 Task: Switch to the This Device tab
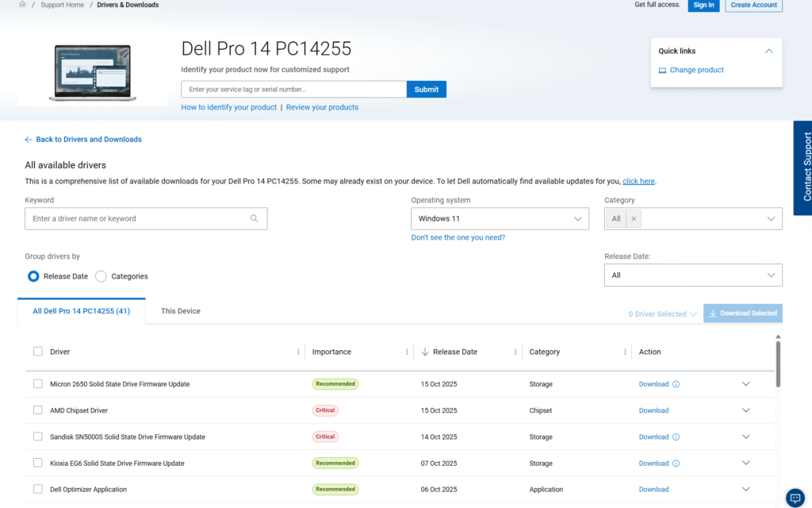click(181, 311)
